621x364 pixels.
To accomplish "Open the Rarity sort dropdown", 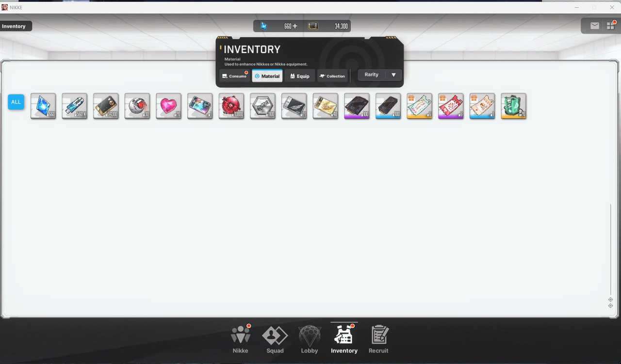I will point(379,75).
